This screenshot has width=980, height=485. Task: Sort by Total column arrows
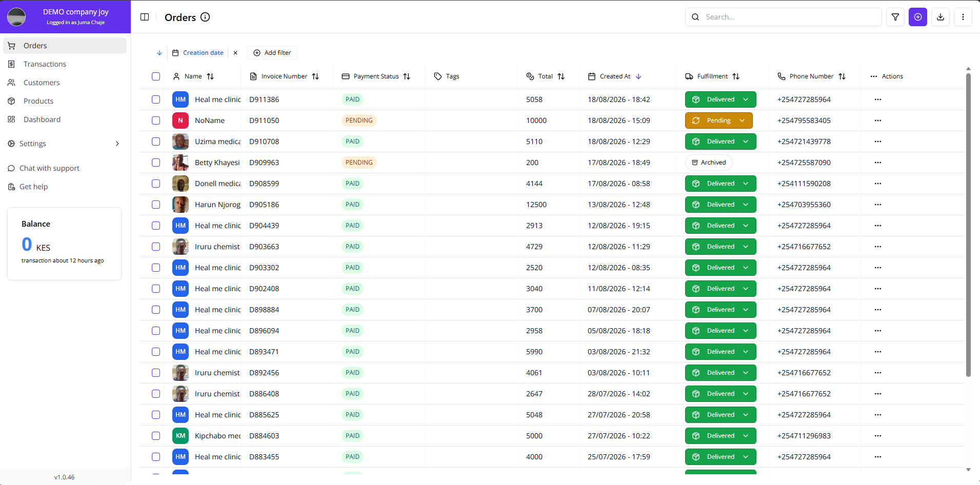[561, 76]
